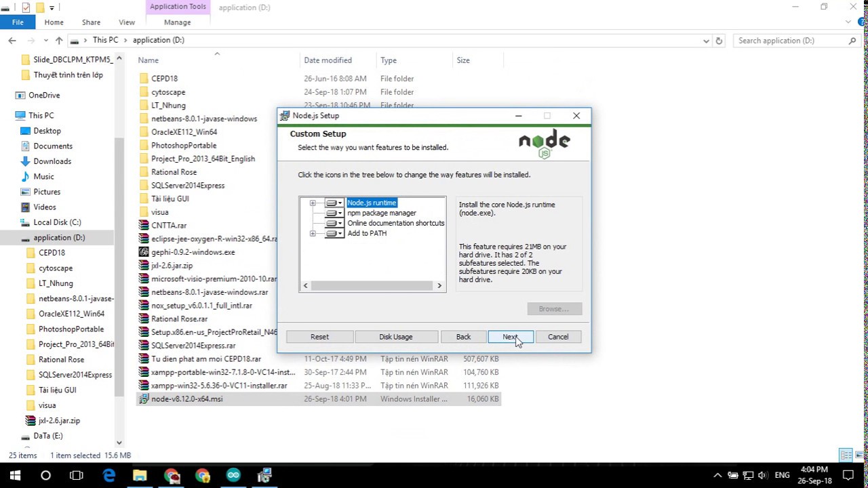Go up one folder level
This screenshot has width=868, height=488.
click(x=59, y=41)
